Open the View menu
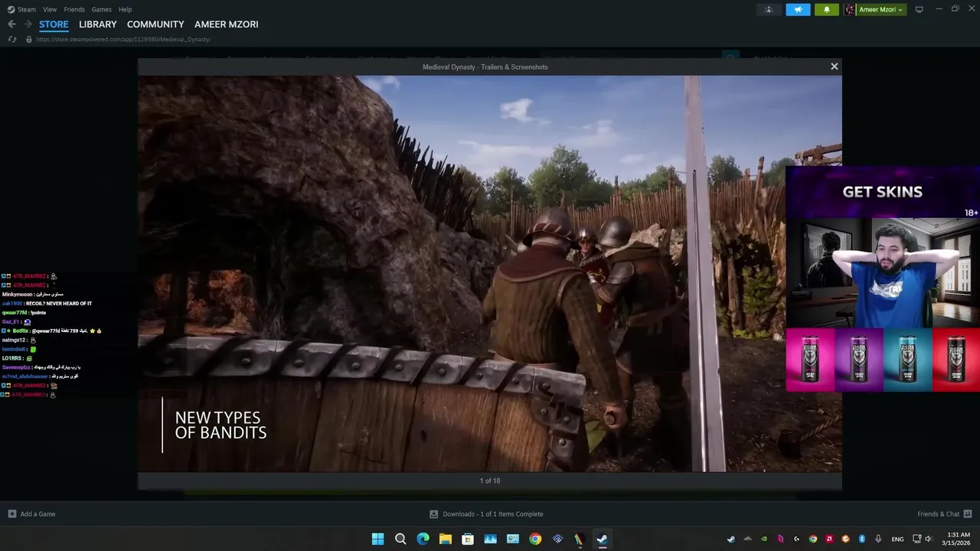 coord(50,9)
